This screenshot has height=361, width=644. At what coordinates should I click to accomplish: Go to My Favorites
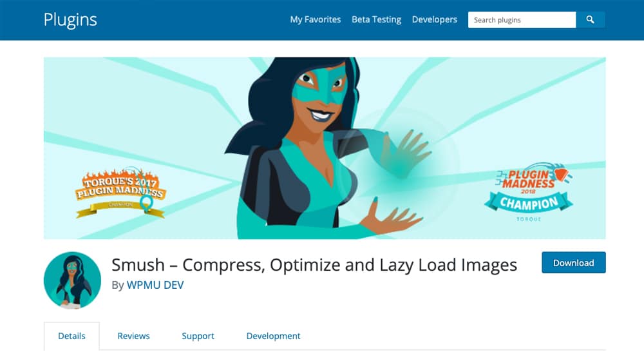pos(316,19)
